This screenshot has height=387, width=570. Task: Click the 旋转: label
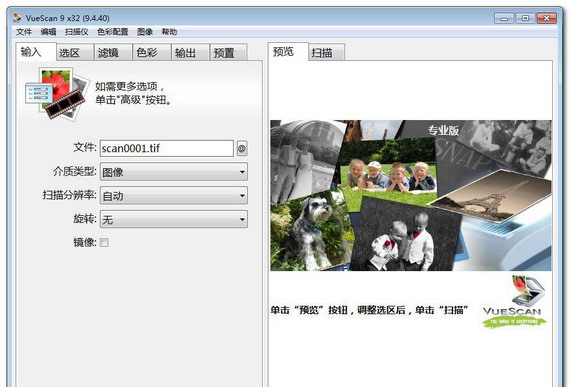(x=85, y=219)
